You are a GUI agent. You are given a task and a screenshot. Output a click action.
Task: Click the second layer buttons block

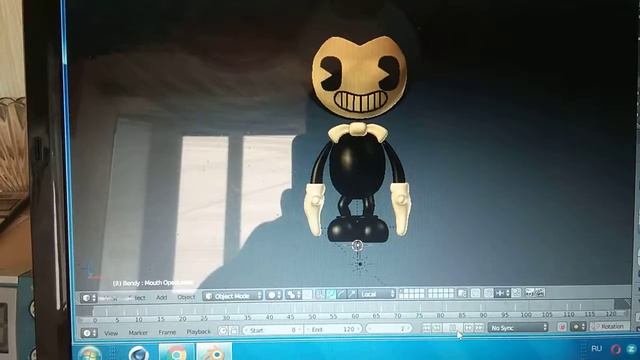point(440,293)
